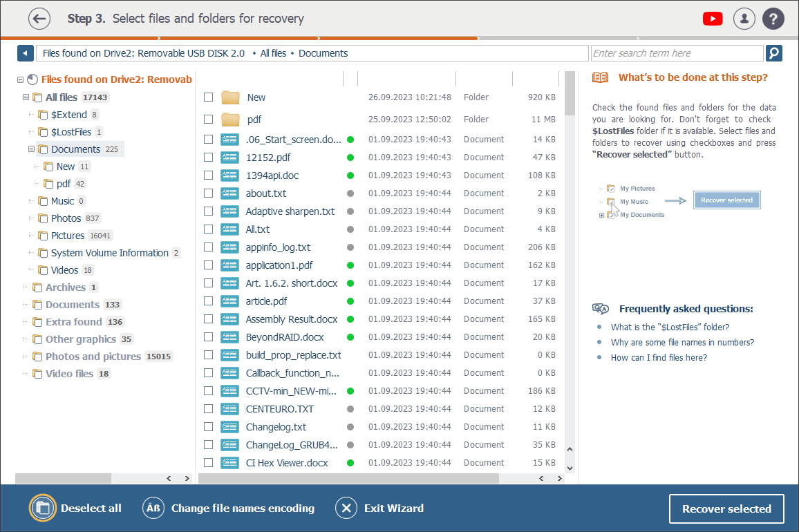Open the help question mark icon
The image size is (799, 532).
click(773, 19)
